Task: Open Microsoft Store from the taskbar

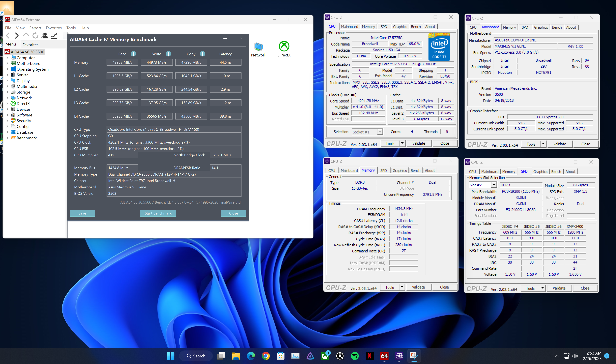Action: pos(280,356)
